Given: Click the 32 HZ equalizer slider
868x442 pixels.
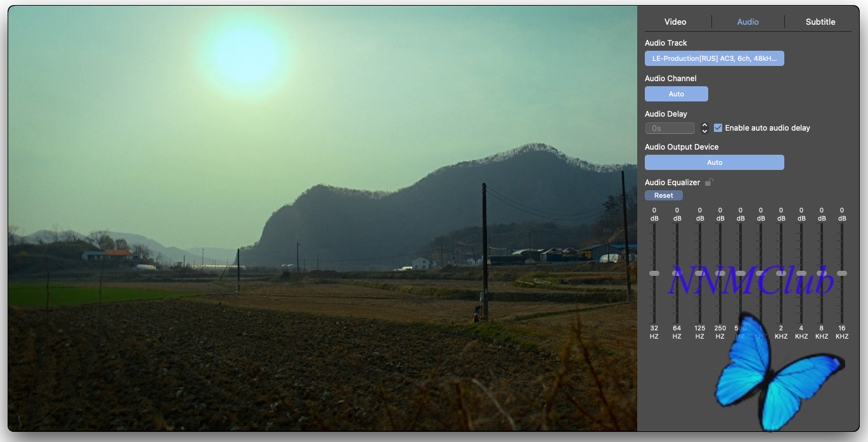Looking at the screenshot, I should pos(654,273).
